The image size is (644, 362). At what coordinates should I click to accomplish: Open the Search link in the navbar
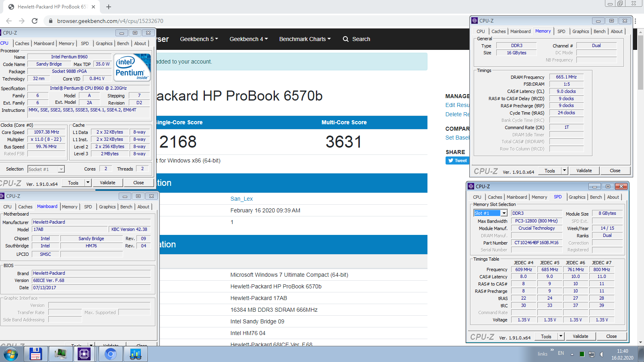361,39
